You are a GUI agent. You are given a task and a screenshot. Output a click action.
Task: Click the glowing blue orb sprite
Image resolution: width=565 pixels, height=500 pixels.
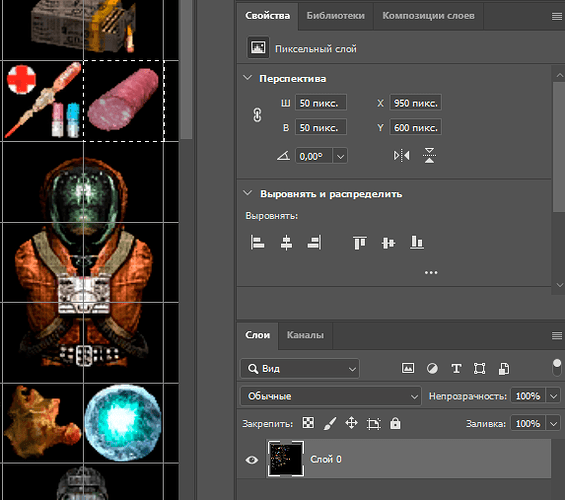(x=123, y=422)
